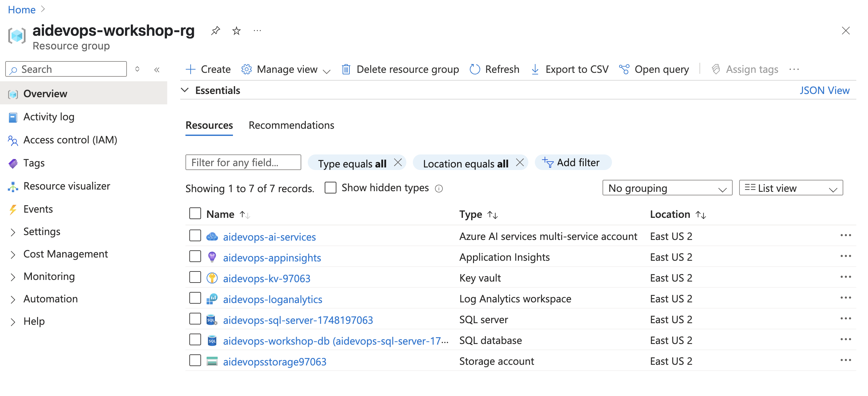Viewport: 868px width, 396px height.
Task: Open info tooltip for hidden types
Action: point(439,189)
